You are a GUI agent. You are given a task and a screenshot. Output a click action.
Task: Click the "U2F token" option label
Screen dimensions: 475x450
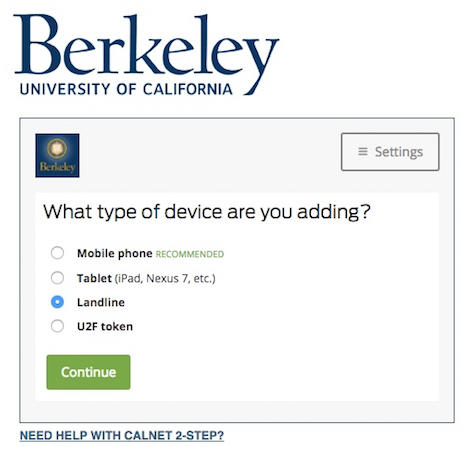tap(105, 326)
